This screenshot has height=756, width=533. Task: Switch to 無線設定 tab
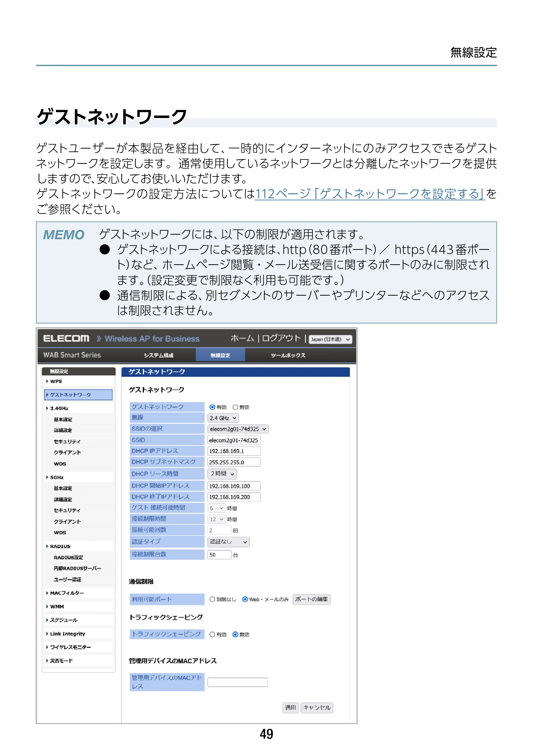[x=220, y=355]
